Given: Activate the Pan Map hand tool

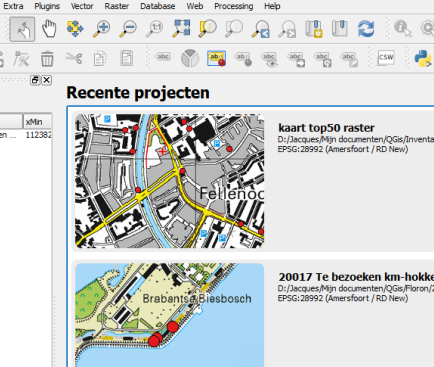Looking at the screenshot, I should click(49, 29).
